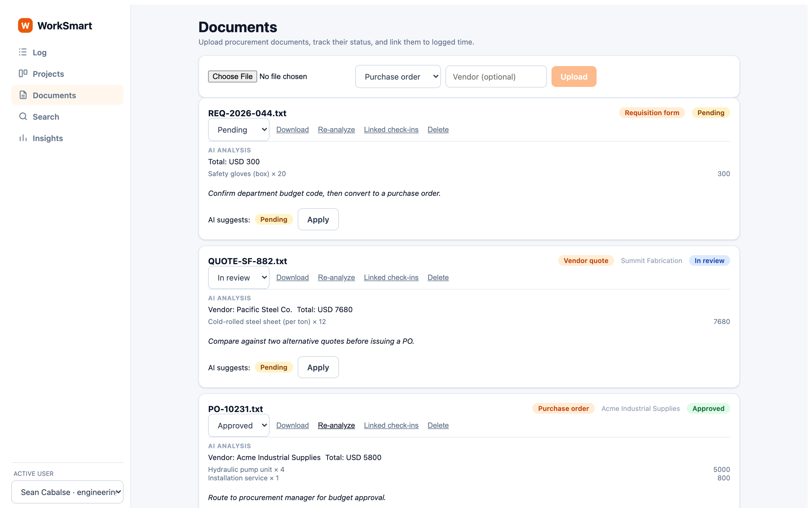The width and height of the screenshot is (812, 508).
Task: Download PO-10231.txt
Action: (292, 425)
